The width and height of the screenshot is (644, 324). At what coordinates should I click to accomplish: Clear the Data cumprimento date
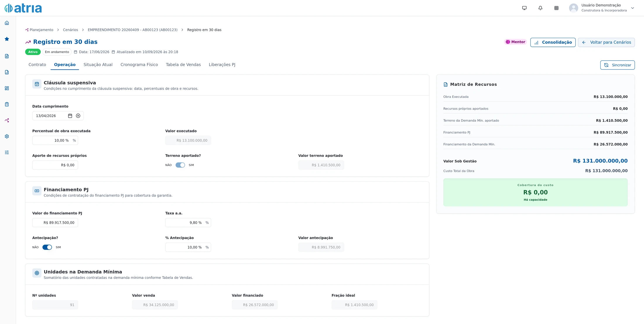[78, 116]
